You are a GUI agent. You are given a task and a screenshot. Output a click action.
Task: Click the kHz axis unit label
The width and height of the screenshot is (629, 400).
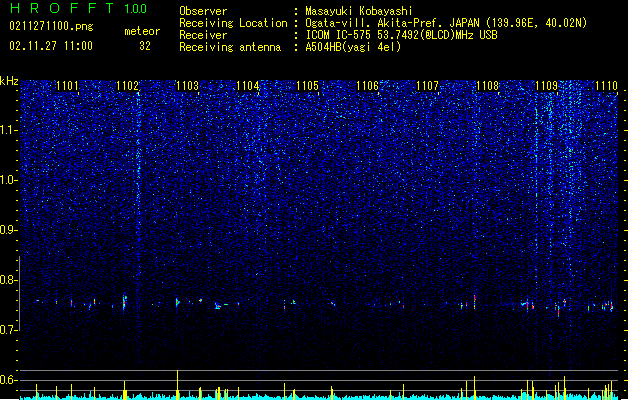coord(9,81)
